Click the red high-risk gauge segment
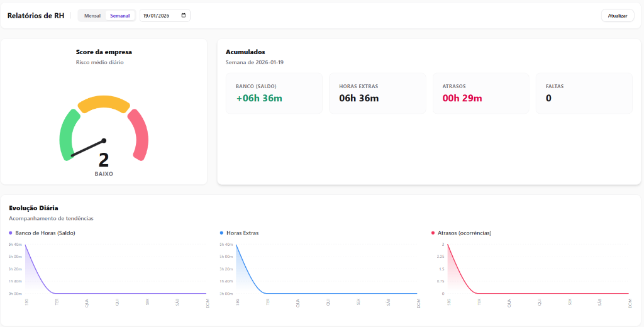 (140, 134)
